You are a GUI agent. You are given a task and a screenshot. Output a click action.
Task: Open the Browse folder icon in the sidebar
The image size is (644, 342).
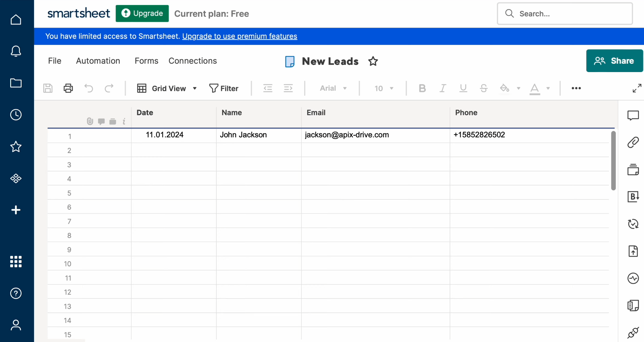(16, 83)
